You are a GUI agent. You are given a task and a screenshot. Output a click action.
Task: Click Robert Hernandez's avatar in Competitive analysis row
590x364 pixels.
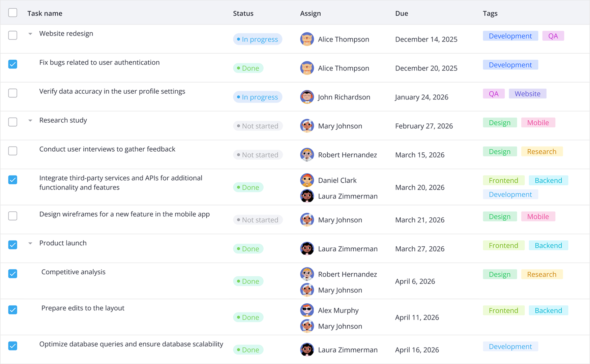tap(307, 274)
